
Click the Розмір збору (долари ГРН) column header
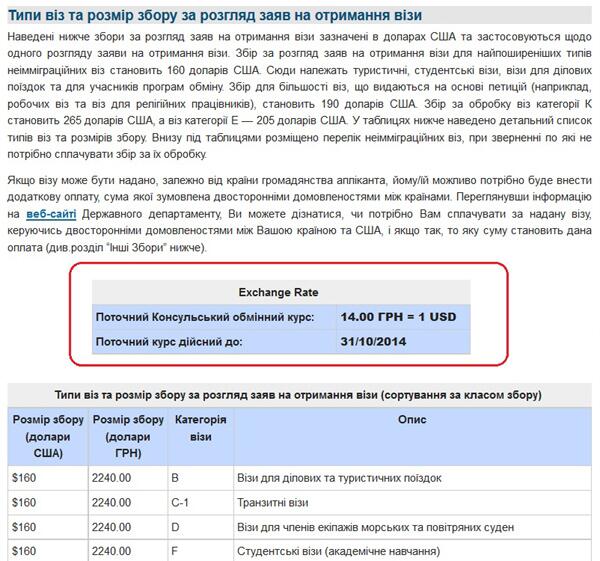tap(128, 436)
